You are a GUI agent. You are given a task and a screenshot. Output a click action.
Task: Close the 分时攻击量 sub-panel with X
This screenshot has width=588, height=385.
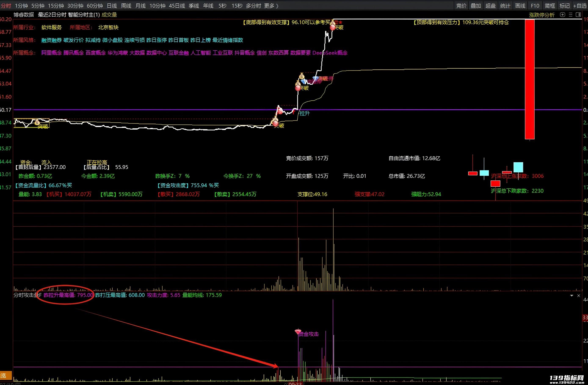579,296
